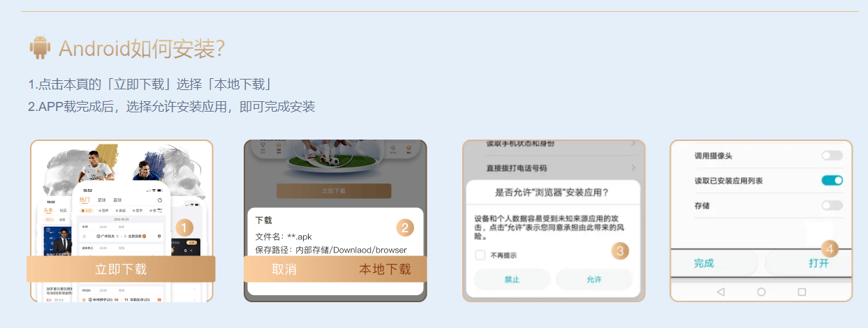Image resolution: width=868 pixels, height=328 pixels.
Task: Click the 直接拨打电话号码 row label
Action: click(x=517, y=168)
